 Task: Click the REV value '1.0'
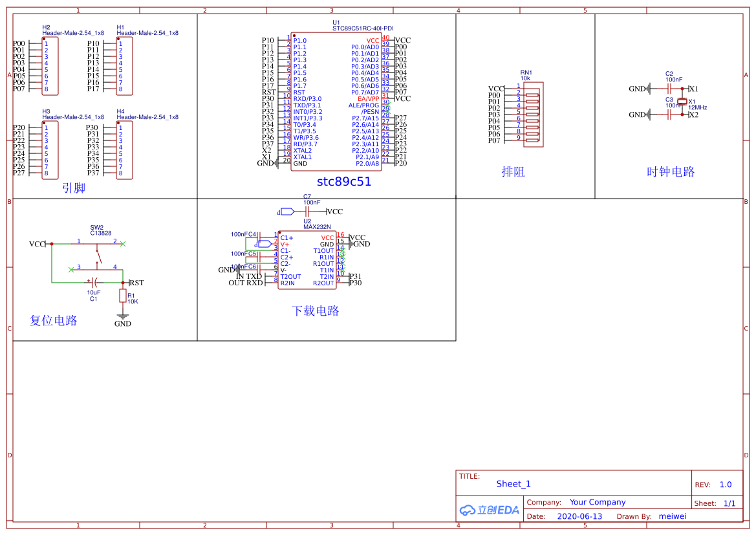pos(726,485)
